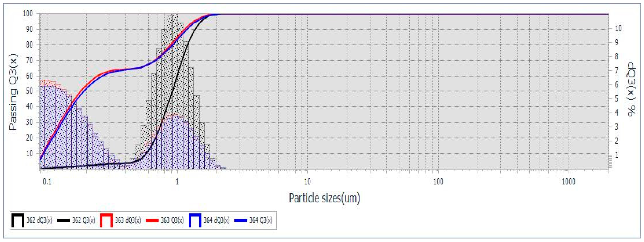Select the 363 Q3(x) legend label
This screenshot has width=644, height=242.
click(172, 220)
